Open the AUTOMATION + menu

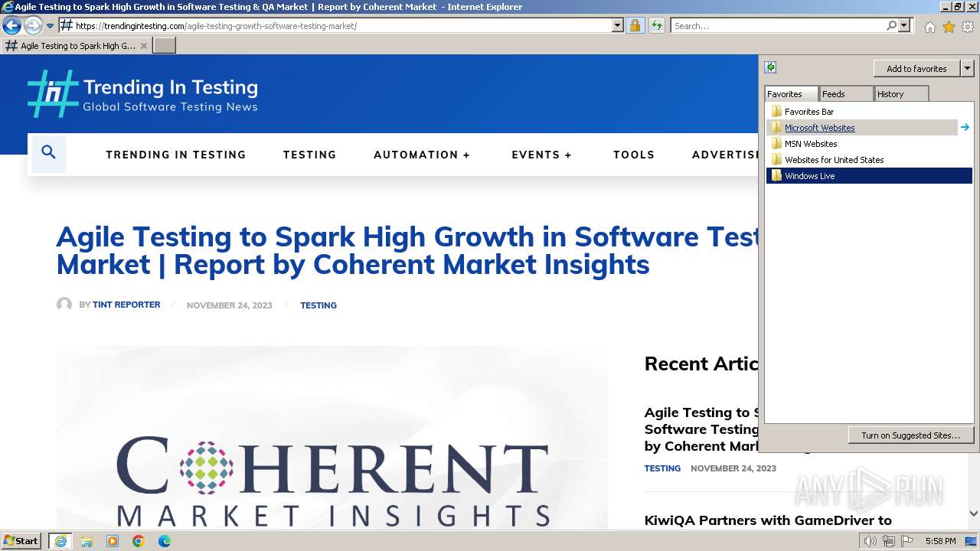pyautogui.click(x=422, y=155)
